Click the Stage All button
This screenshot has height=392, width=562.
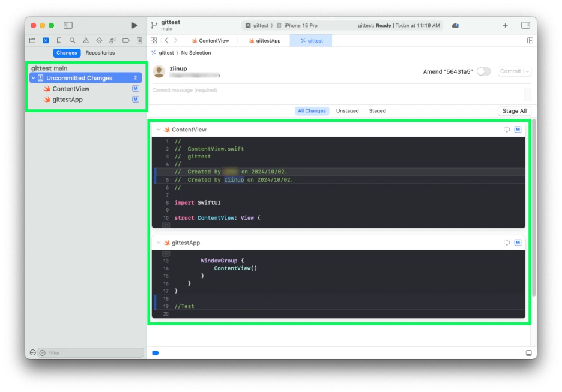(x=515, y=110)
